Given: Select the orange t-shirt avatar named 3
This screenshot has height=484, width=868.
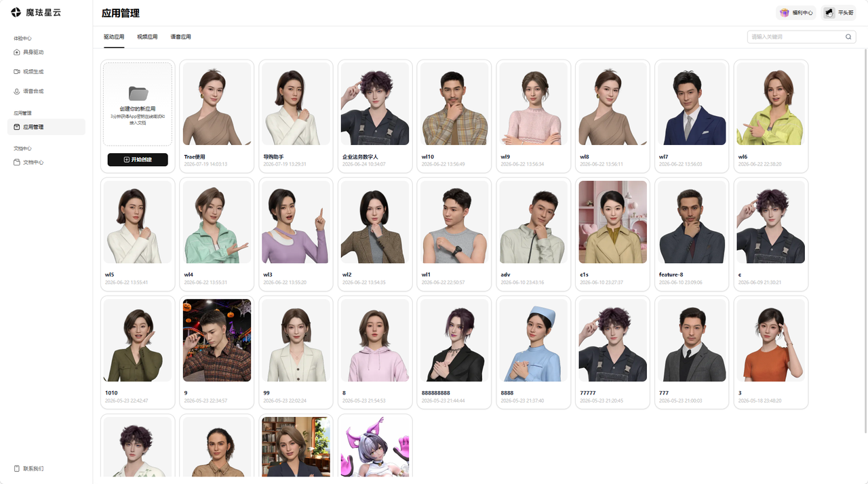Looking at the screenshot, I should click(771, 340).
